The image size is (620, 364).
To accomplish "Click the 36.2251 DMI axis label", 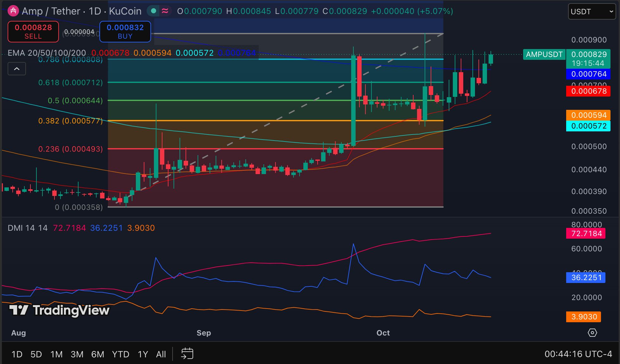I will [x=586, y=278].
